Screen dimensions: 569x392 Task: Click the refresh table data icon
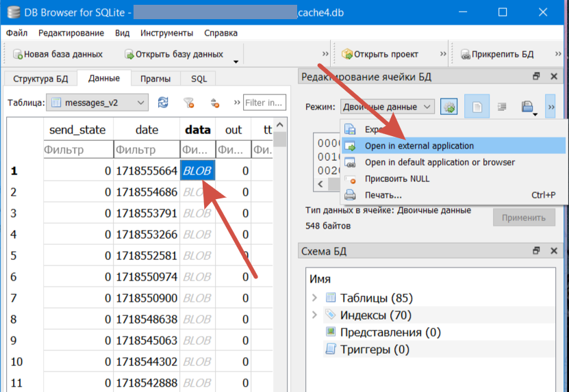pos(163,103)
